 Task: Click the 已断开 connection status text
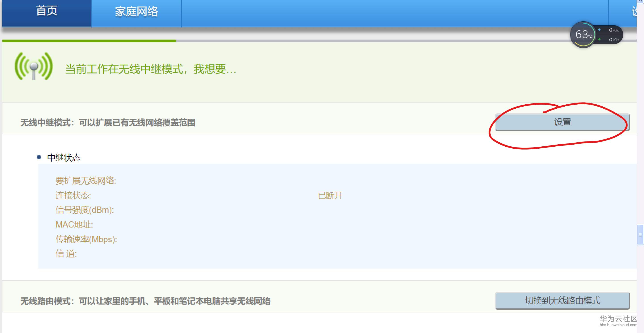click(x=330, y=195)
